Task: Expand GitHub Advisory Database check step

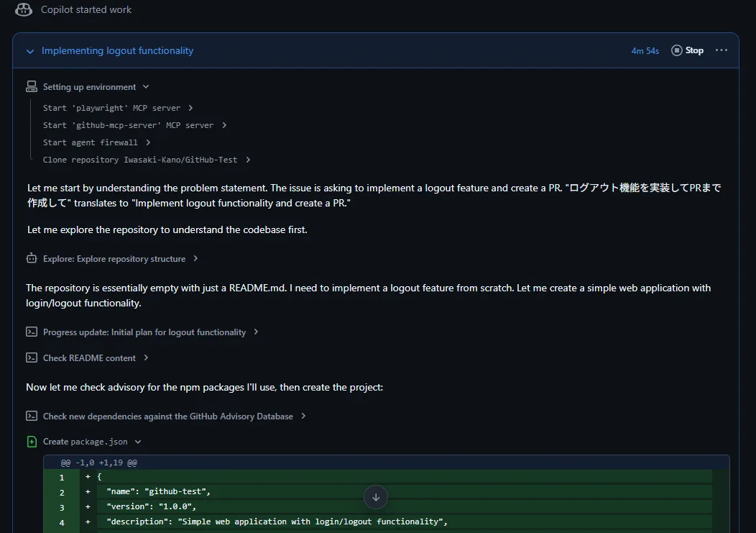Action: [x=303, y=416]
